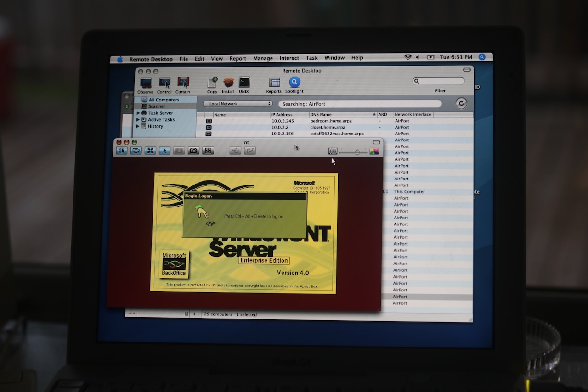This screenshot has width=588, height=392.
Task: Click the This Computer entry in list
Action: [x=410, y=192]
